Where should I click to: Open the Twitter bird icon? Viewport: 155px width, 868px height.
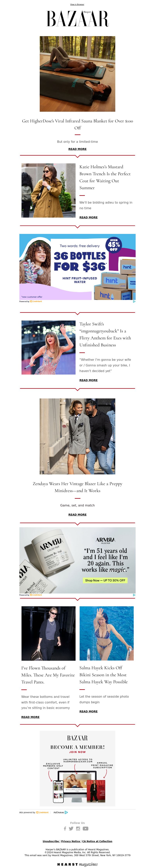pos(71,829)
